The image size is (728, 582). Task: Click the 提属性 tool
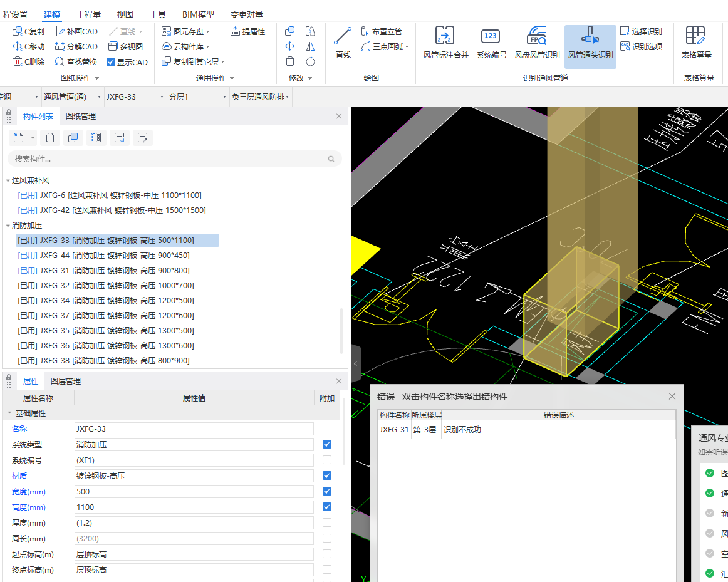pyautogui.click(x=248, y=31)
